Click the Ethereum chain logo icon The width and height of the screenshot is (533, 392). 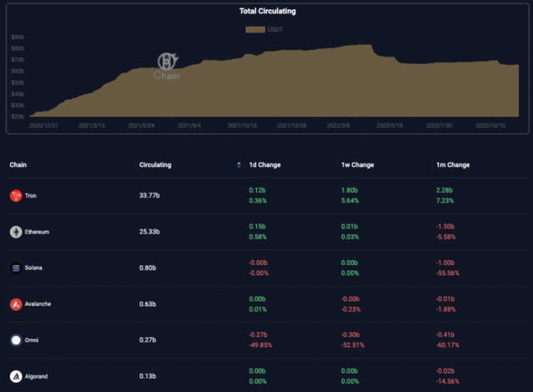[x=16, y=232]
